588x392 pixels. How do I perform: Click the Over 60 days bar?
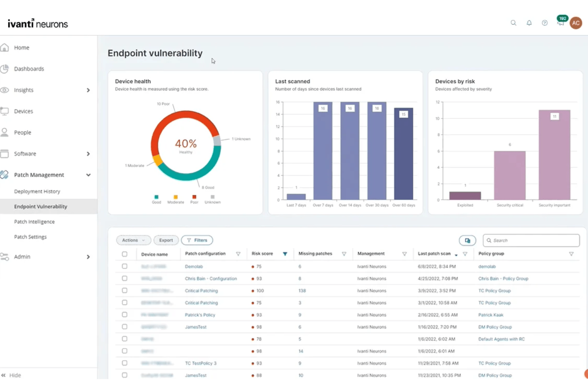(404, 154)
